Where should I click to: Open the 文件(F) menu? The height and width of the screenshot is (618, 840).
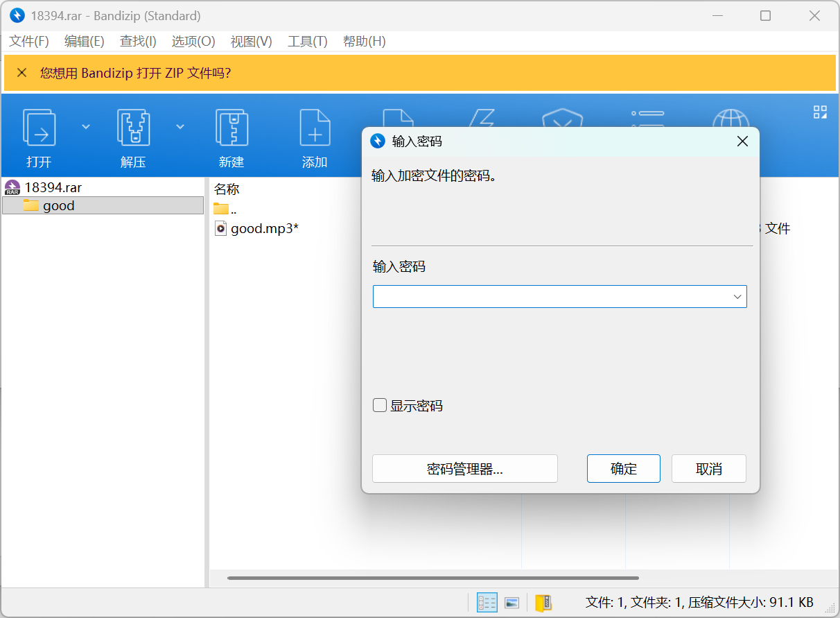tap(29, 42)
